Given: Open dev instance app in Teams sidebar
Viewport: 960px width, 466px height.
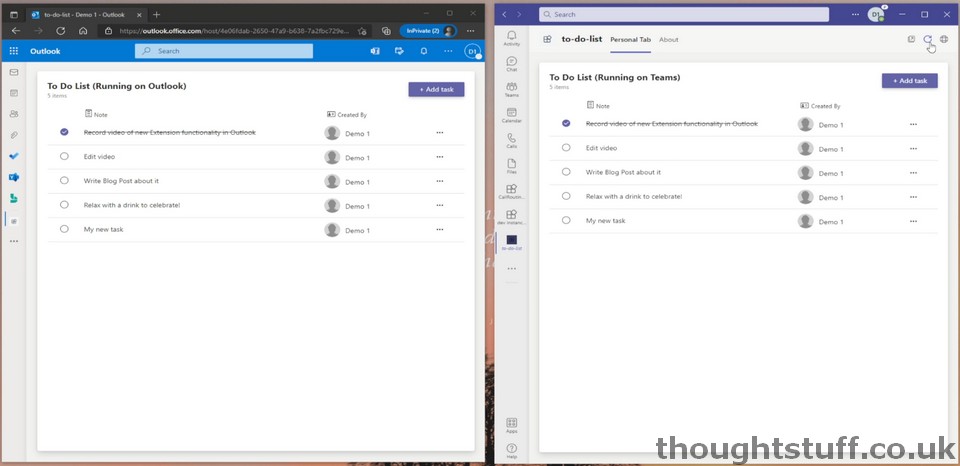Looking at the screenshot, I should (512, 218).
